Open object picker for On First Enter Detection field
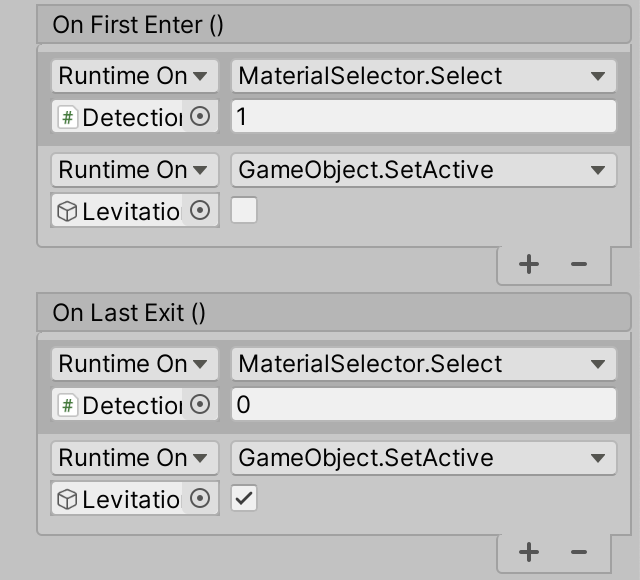This screenshot has width=640, height=580. tap(201, 117)
